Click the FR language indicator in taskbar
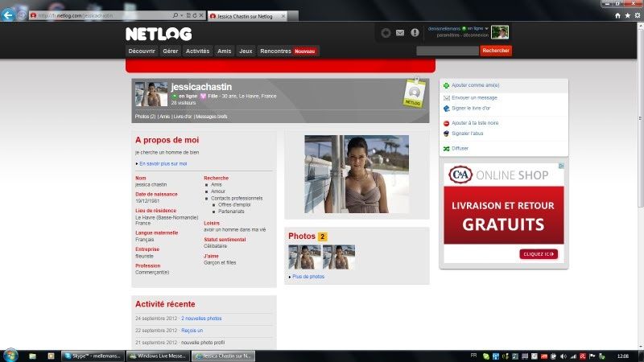The width and height of the screenshot is (644, 362). [x=473, y=356]
